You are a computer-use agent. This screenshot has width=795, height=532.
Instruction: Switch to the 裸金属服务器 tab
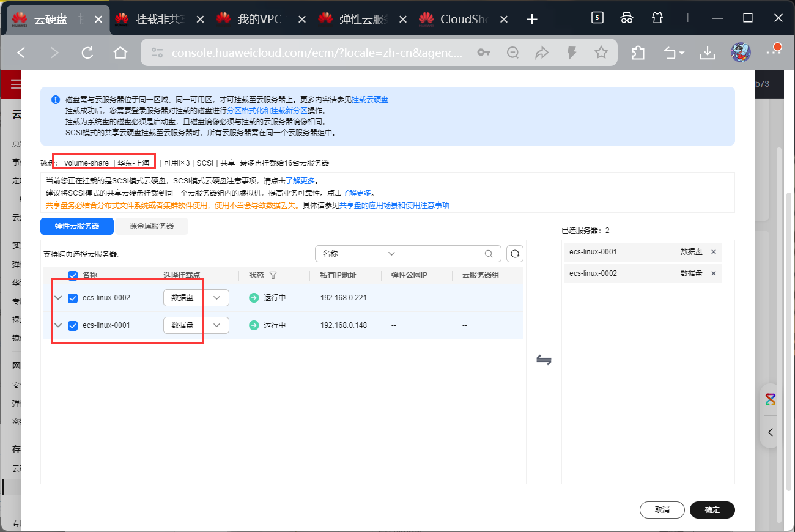pos(152,226)
